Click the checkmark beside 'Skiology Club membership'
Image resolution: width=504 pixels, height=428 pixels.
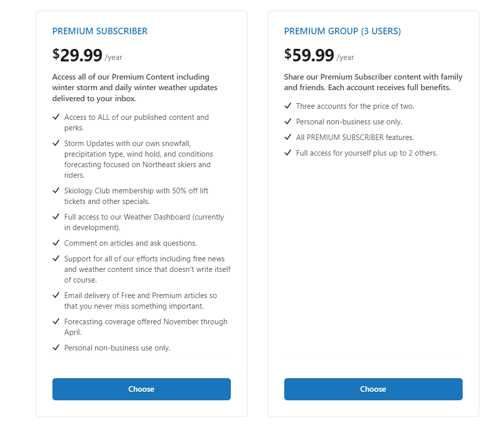56,190
